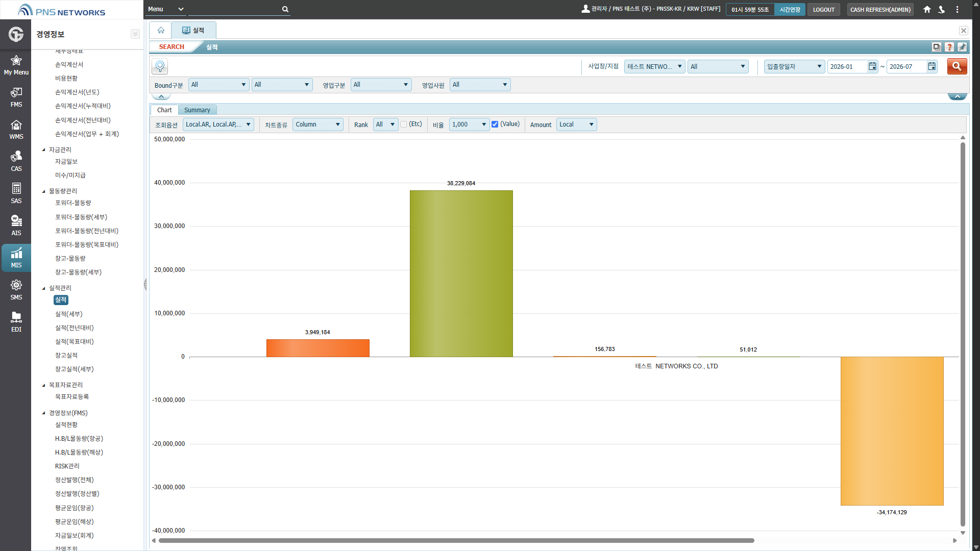Click the 시간연장 button

pos(790,10)
